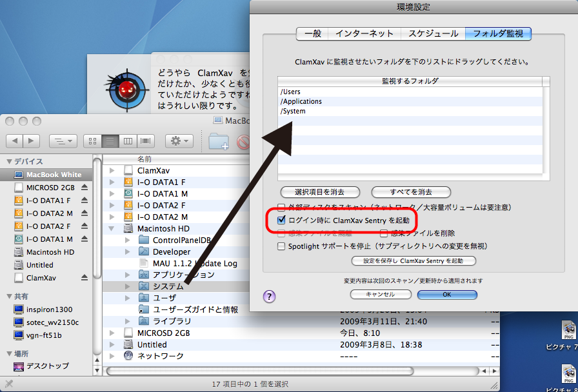Eject I-O DATA2 M in the sidebar
The width and height of the screenshot is (578, 392).
[85, 213]
